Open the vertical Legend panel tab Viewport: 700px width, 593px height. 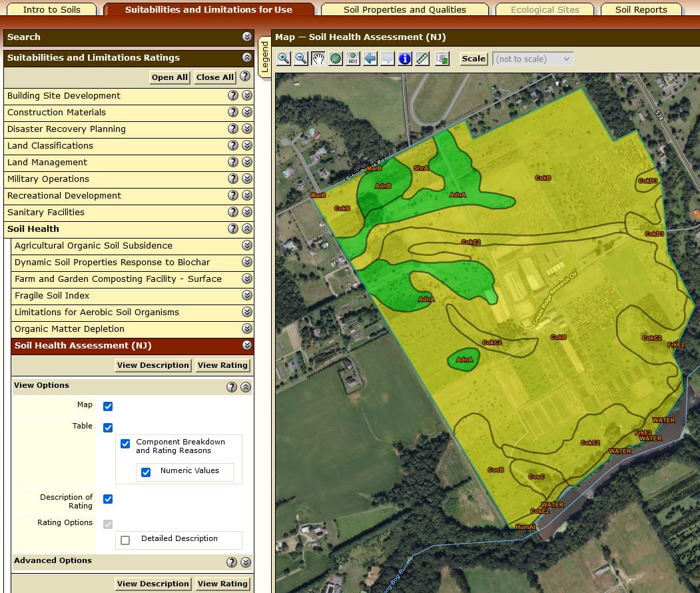pyautogui.click(x=264, y=57)
